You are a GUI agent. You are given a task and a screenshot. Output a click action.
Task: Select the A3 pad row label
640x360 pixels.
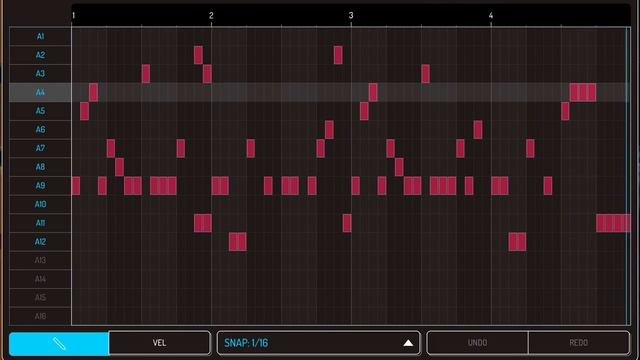click(40, 74)
